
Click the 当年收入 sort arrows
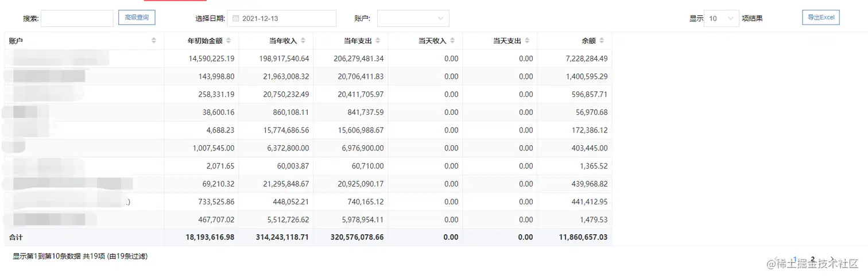click(x=303, y=41)
